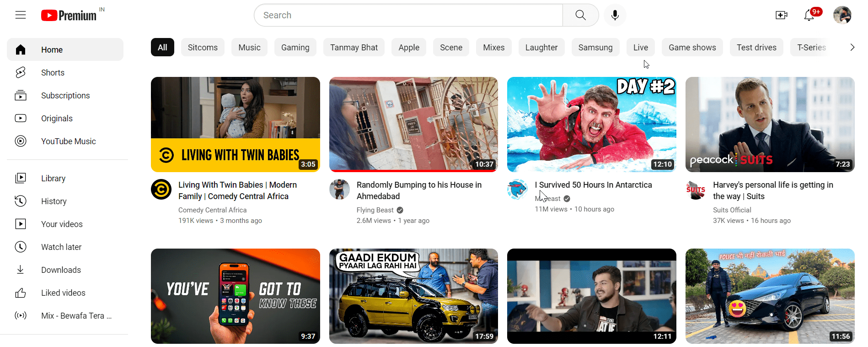
Task: Select the Samsung filter chip
Action: click(x=595, y=47)
